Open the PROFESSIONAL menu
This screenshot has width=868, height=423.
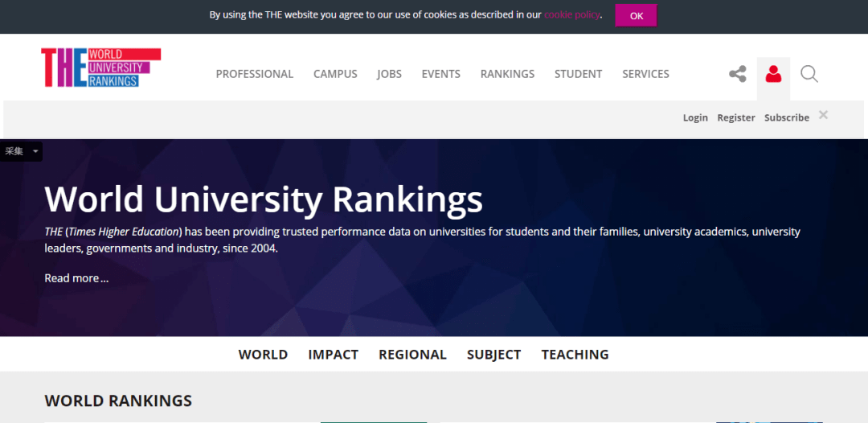coord(255,74)
